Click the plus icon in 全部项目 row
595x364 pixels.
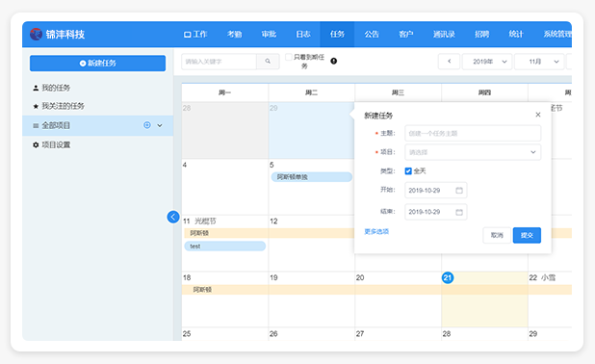pos(147,125)
